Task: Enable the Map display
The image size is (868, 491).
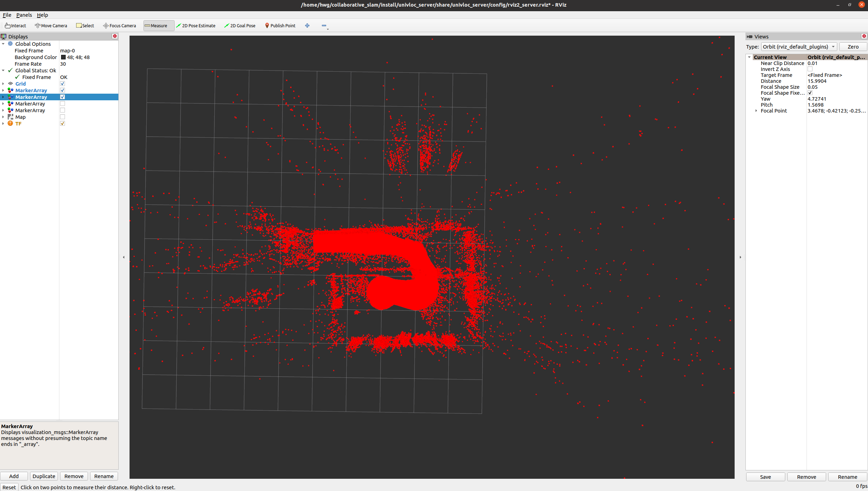Action: (x=62, y=117)
